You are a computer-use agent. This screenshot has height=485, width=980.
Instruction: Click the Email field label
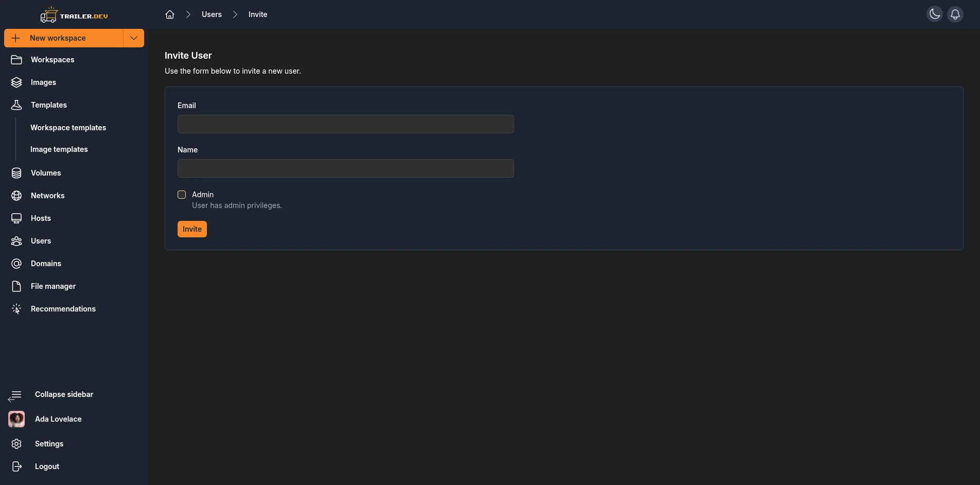187,106
